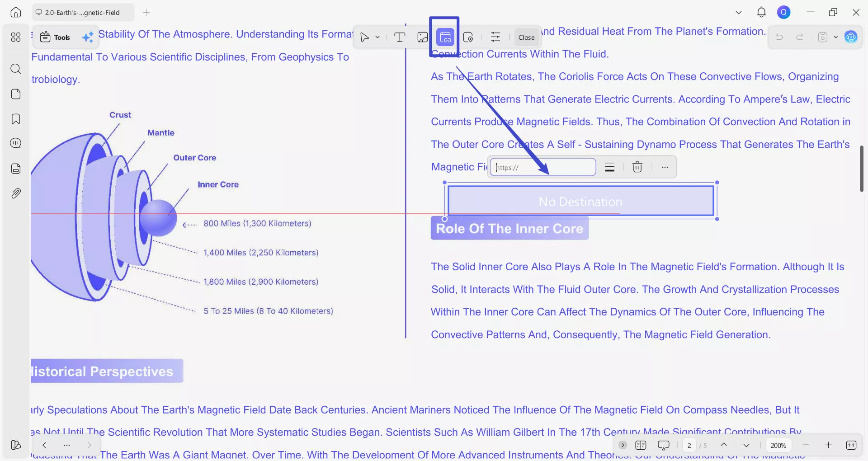Select the page watermark/background tool
This screenshot has width=868, height=461.
coord(468,37)
